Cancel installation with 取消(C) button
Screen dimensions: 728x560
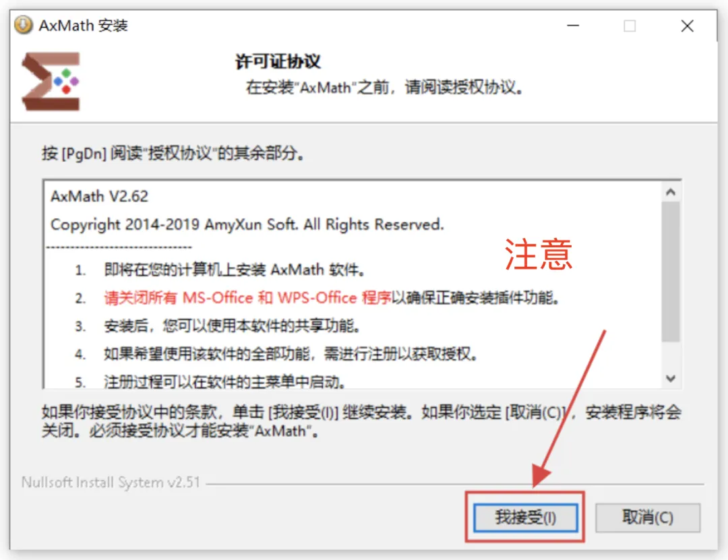(648, 518)
